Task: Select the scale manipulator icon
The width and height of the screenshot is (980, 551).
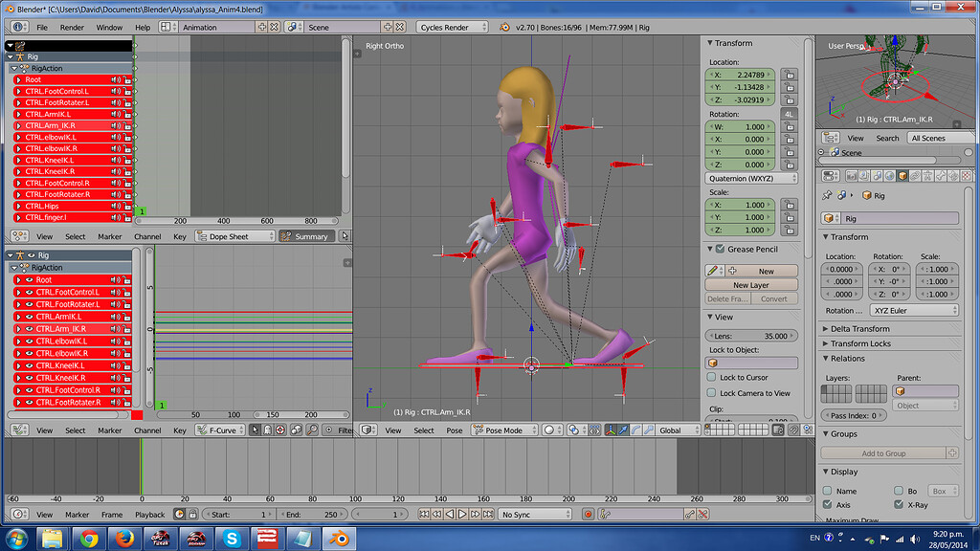Action: pyautogui.click(x=649, y=430)
